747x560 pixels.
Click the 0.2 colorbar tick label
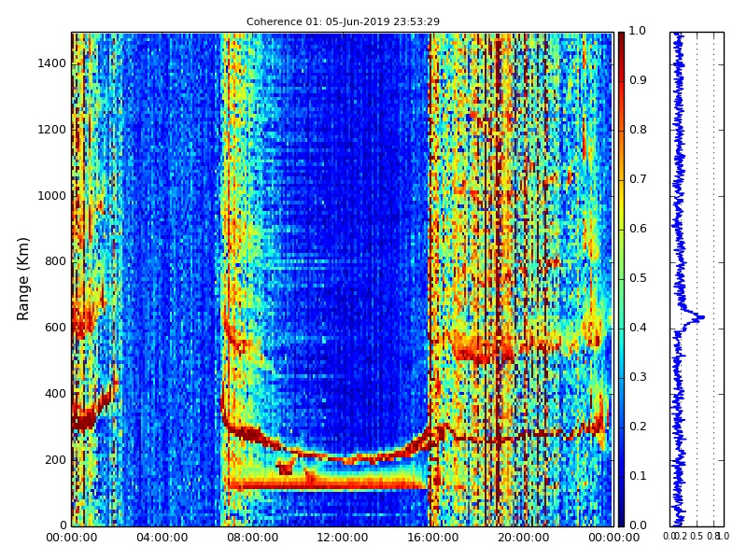[x=638, y=427]
